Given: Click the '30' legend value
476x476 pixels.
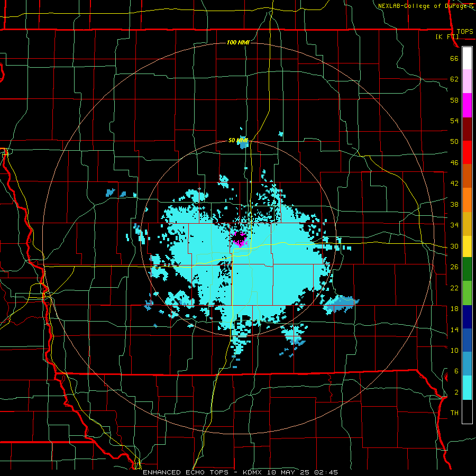Looking at the screenshot, I should coord(454,246).
